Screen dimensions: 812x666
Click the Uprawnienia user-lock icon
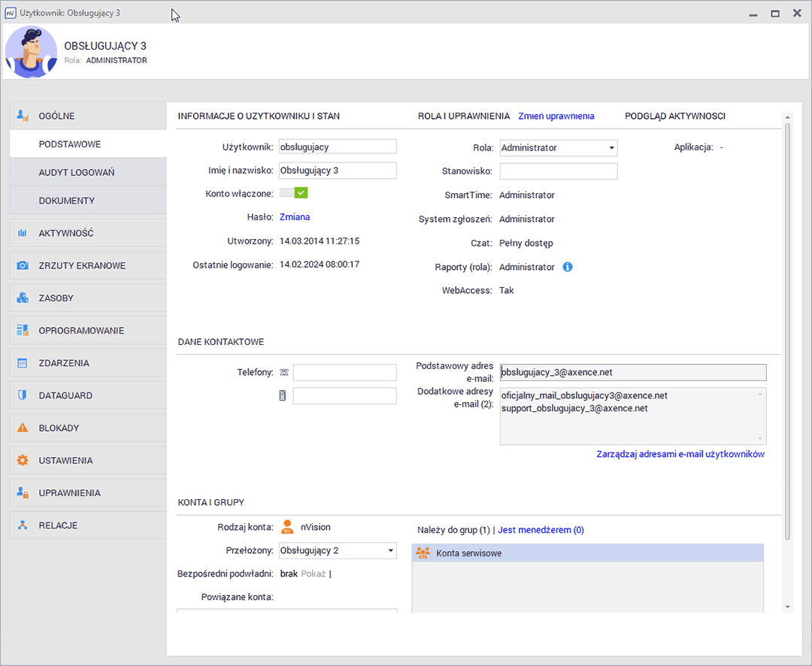click(x=23, y=493)
